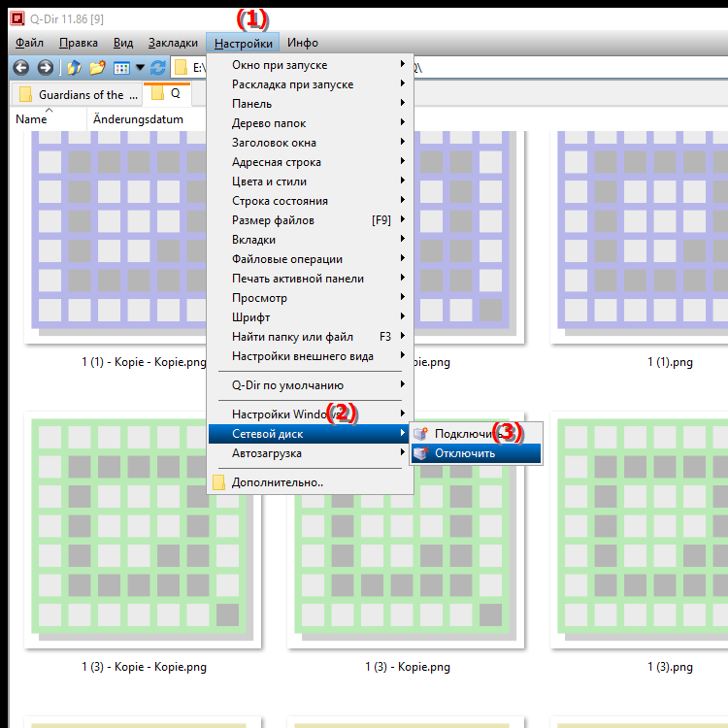Screen dimensions: 728x728
Task: Expand Строка состояния submenu
Action: click(x=311, y=201)
